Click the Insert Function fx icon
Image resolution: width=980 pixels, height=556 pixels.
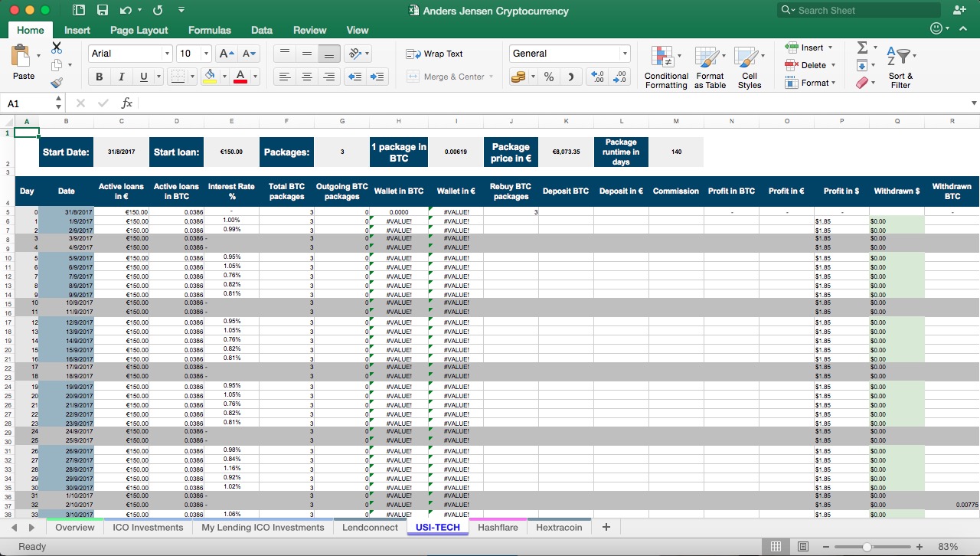click(x=127, y=103)
